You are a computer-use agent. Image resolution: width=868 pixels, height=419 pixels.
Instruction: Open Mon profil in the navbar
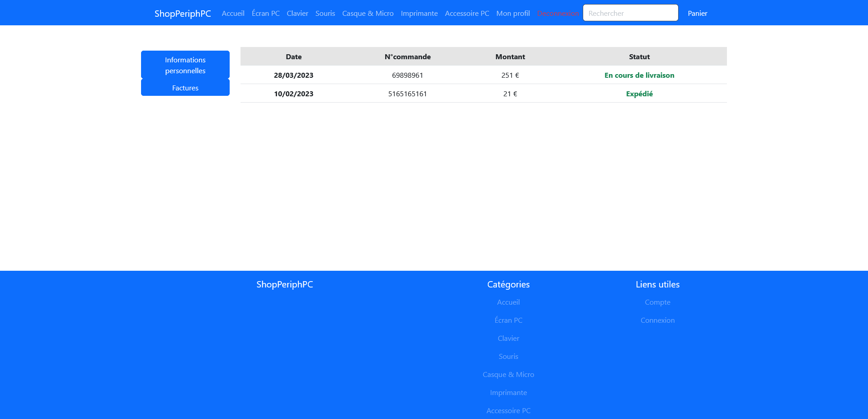[513, 14]
